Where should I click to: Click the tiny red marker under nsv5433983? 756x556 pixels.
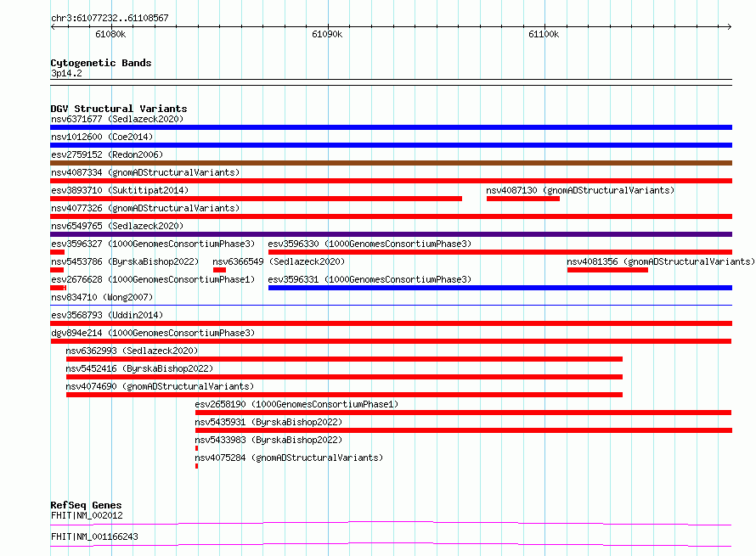pyautogui.click(x=197, y=448)
